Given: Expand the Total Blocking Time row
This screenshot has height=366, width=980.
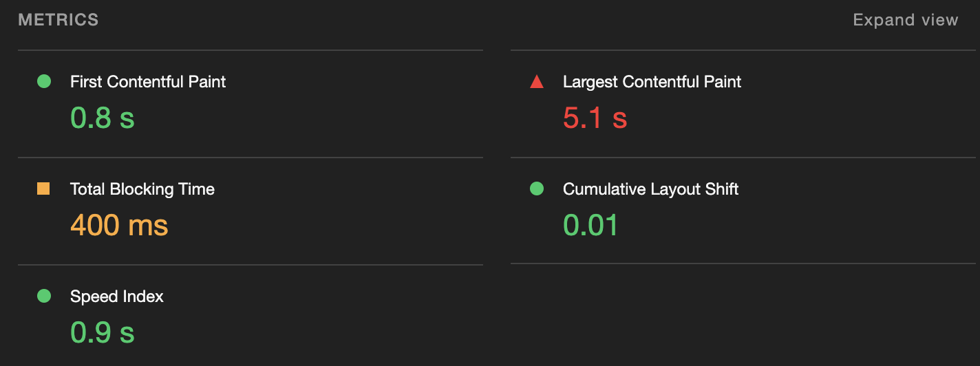Looking at the screenshot, I should pos(251,211).
